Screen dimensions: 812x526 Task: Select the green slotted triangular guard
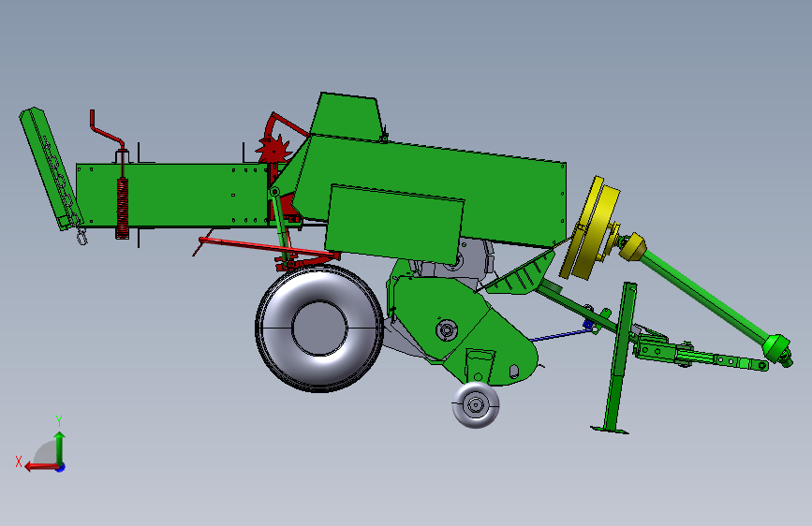click(521, 274)
